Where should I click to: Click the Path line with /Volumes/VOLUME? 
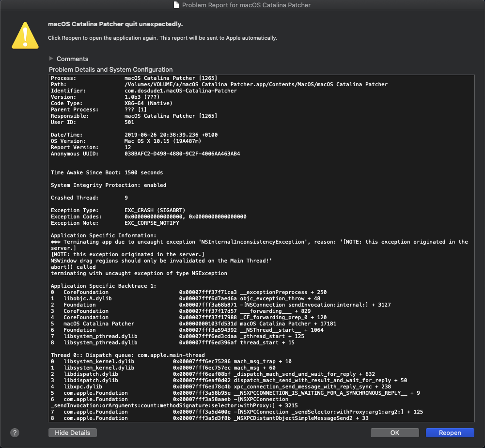coord(219,84)
